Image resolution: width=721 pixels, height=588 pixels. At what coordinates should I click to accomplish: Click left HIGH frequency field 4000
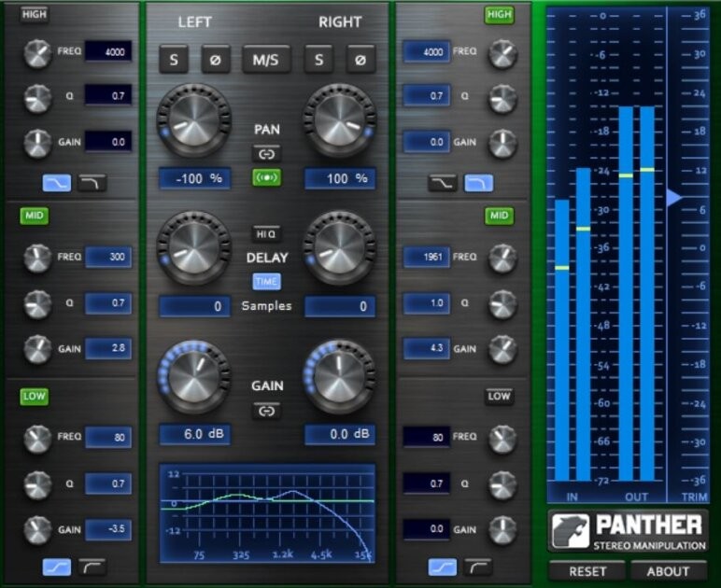tap(108, 51)
